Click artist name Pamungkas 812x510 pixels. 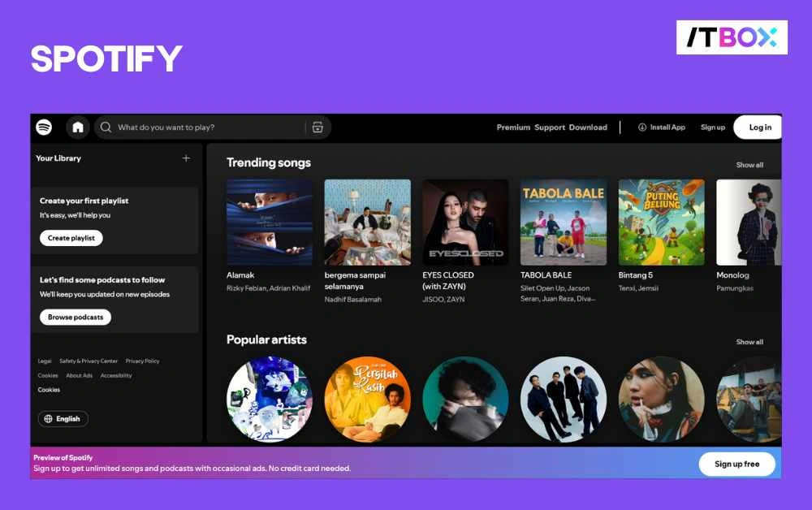(x=735, y=288)
